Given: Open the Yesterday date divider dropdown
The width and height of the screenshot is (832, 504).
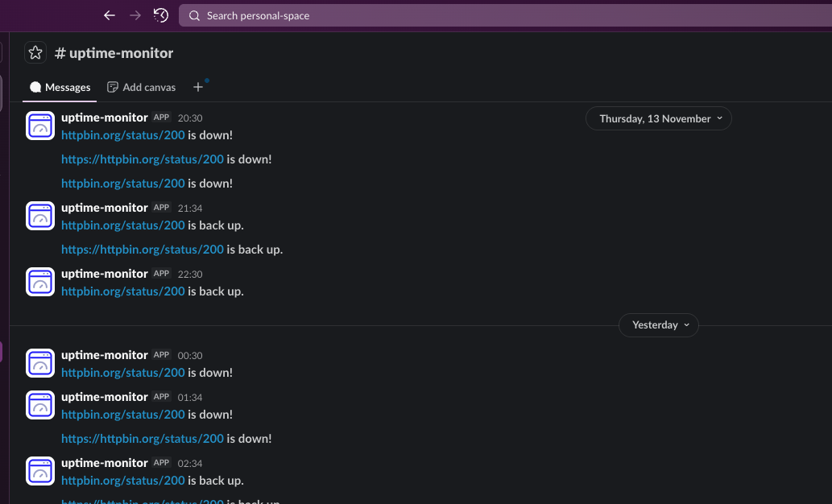Looking at the screenshot, I should (x=658, y=325).
